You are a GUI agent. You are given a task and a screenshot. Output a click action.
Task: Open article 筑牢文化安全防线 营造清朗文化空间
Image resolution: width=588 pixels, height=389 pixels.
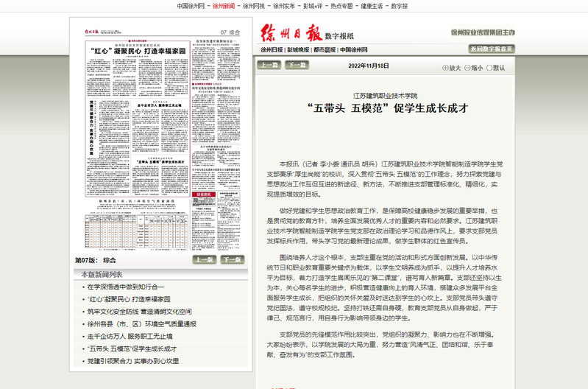click(x=138, y=312)
